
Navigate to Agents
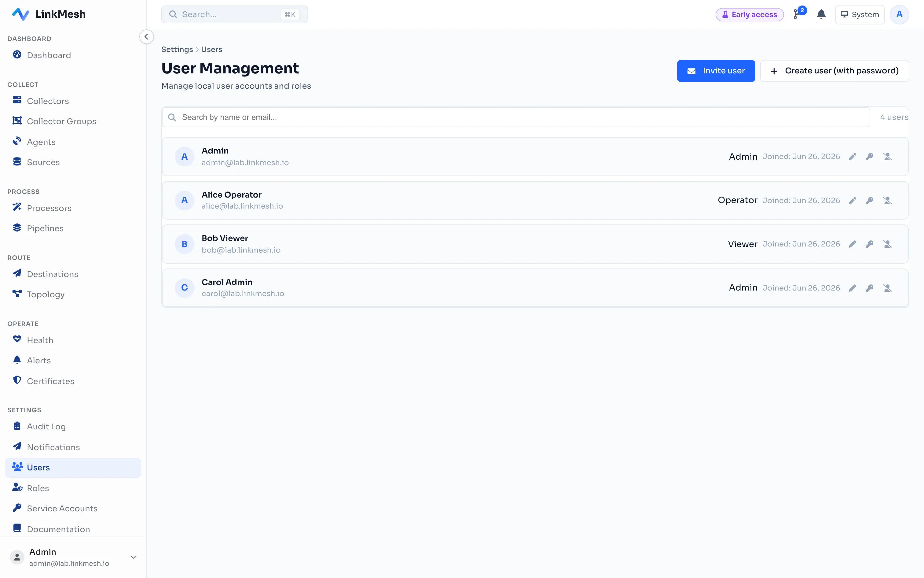click(72, 142)
